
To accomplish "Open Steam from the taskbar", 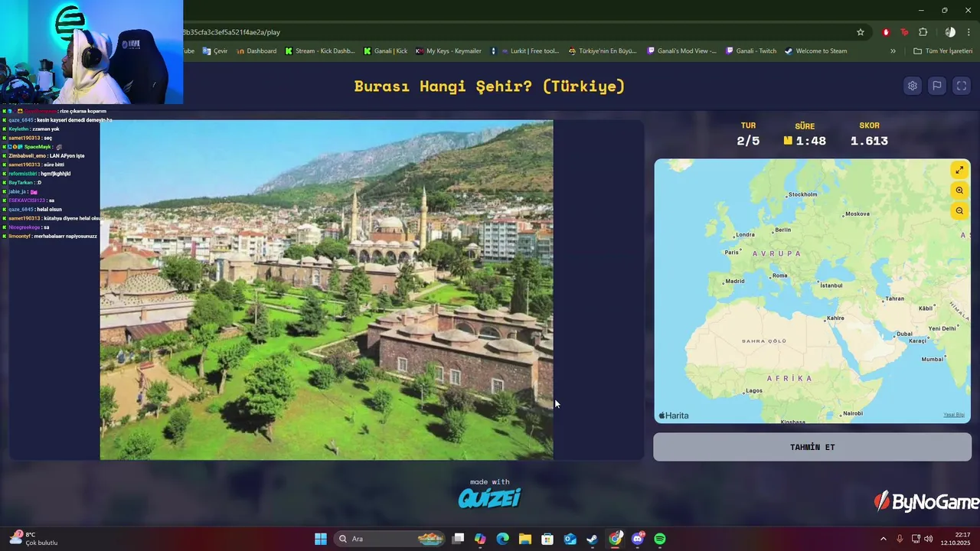I will [x=592, y=539].
